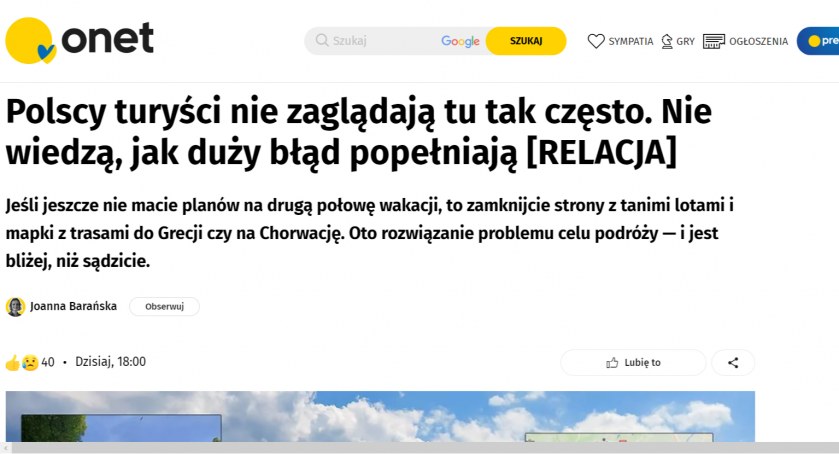Click the yellow SZUKAJ button

525,41
